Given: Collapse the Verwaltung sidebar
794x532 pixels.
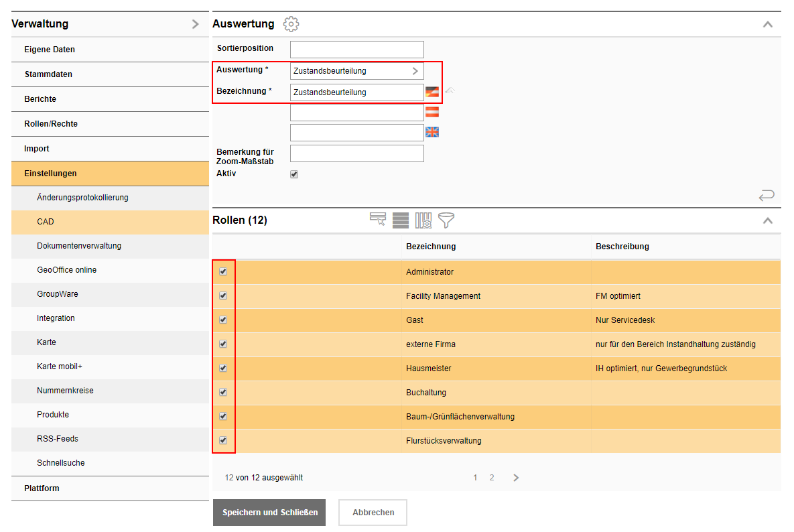Looking at the screenshot, I should (x=195, y=24).
